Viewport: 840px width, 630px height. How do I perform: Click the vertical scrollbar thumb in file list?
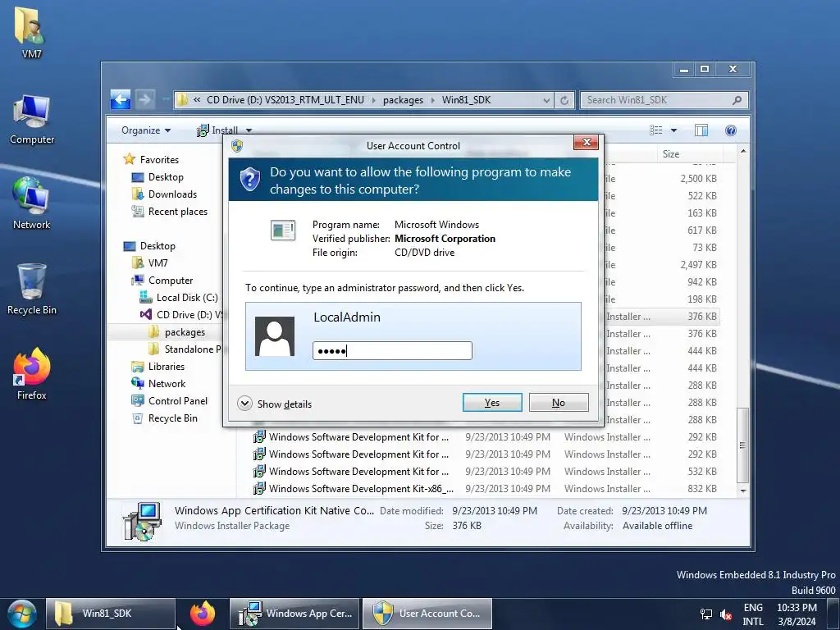point(742,445)
